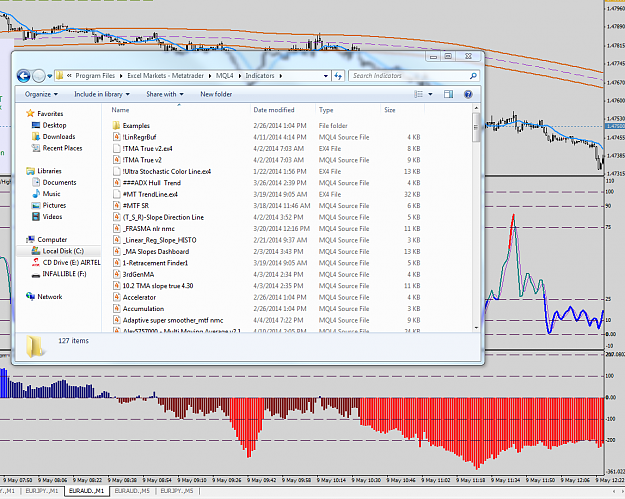Select the Accumulation file icon
The height and width of the screenshot is (499, 625).
pyautogui.click(x=116, y=309)
